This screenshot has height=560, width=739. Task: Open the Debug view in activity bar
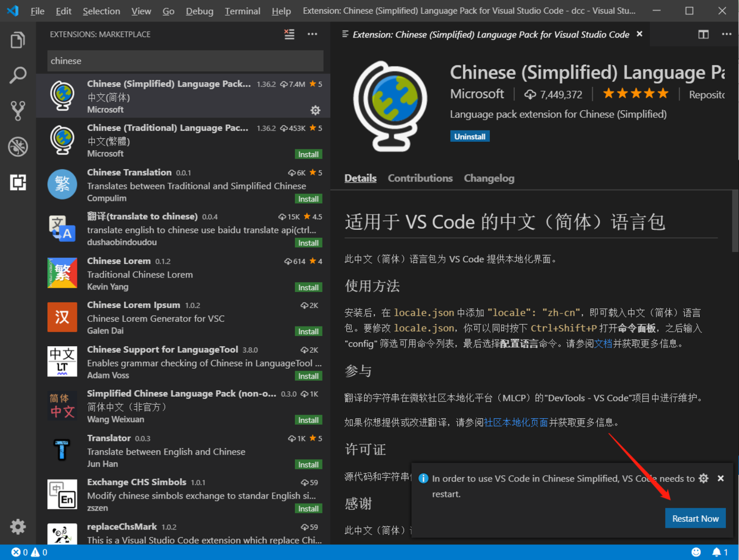18,147
